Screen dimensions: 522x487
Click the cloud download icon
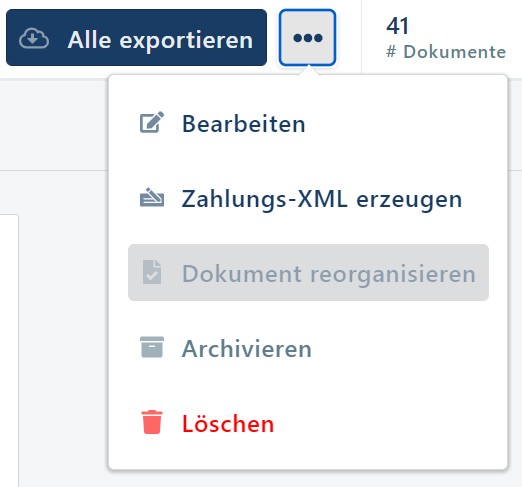click(x=34, y=39)
